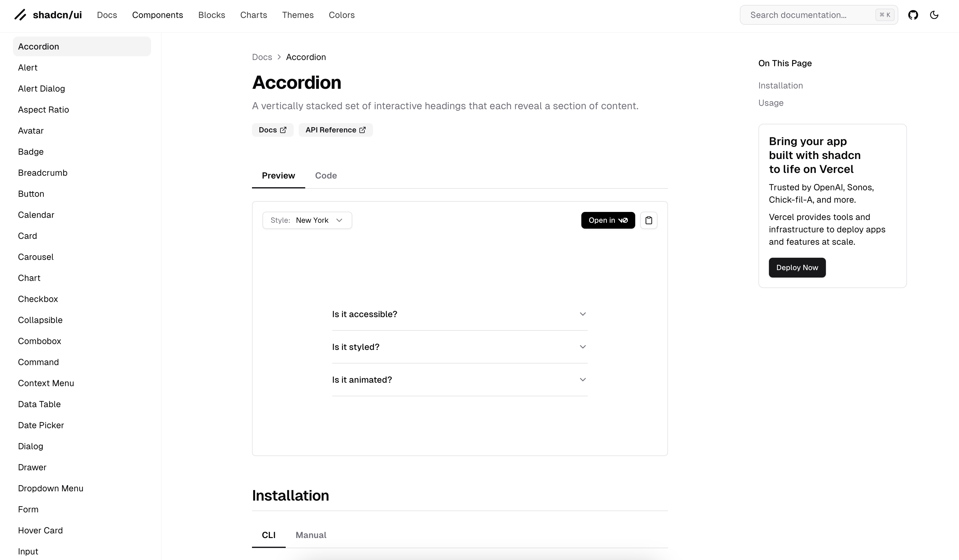Viewport: 959px width, 560px height.
Task: Open the Style New York dropdown
Action: [307, 220]
